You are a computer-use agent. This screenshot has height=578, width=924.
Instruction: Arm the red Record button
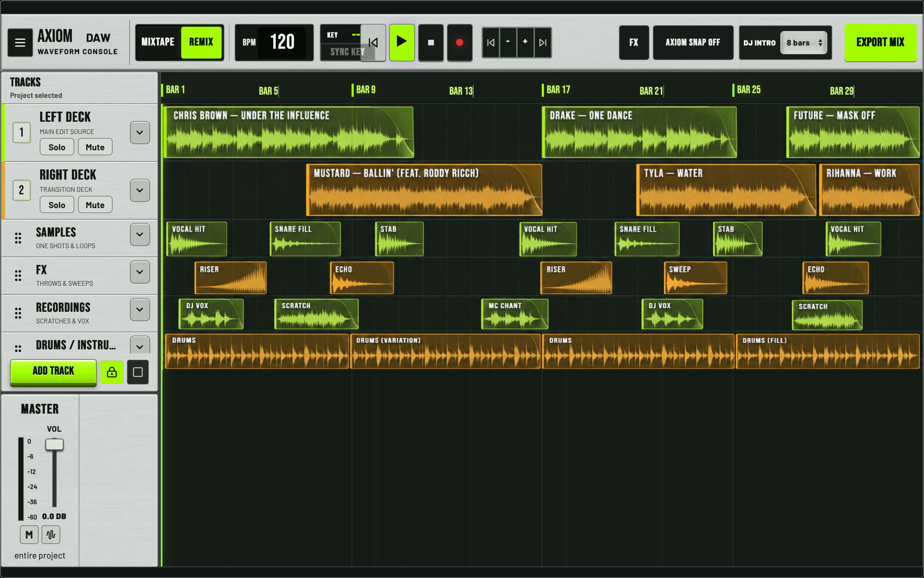tap(459, 42)
